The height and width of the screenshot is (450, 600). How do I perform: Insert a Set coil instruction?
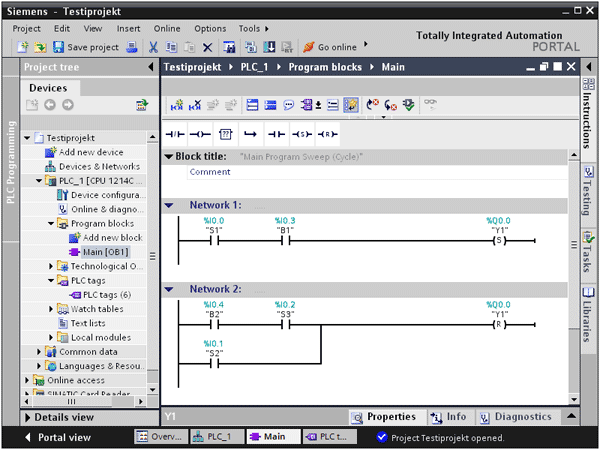pos(302,134)
